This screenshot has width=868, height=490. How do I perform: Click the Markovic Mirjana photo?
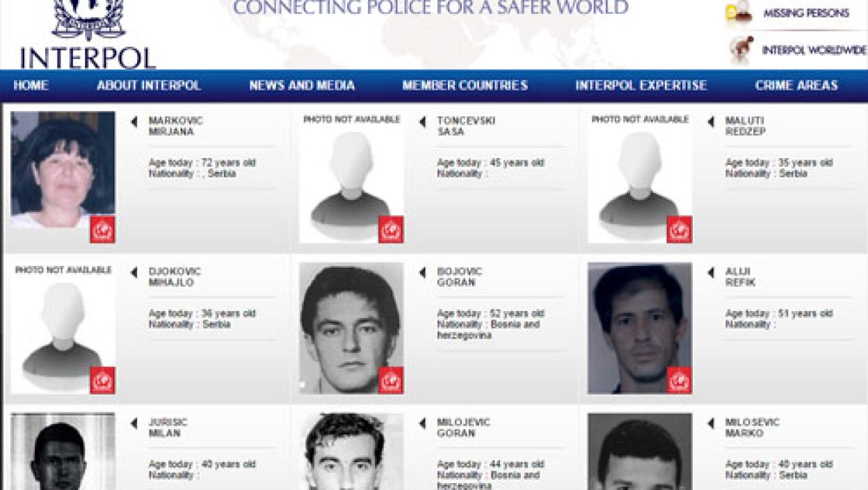(x=63, y=170)
